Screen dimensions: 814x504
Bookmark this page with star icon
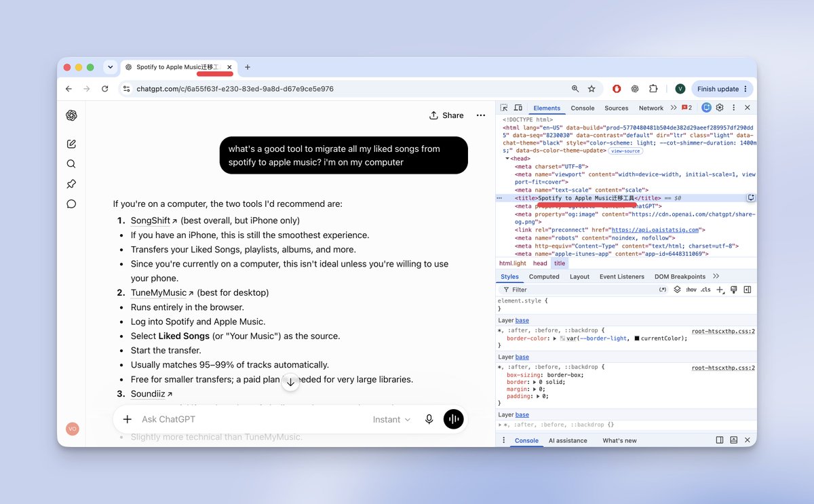pos(592,89)
